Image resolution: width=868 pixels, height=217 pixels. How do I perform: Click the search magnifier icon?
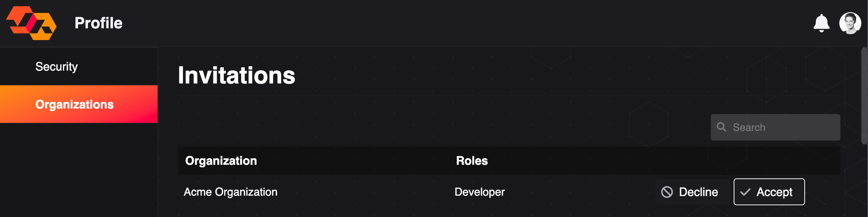[x=721, y=127]
